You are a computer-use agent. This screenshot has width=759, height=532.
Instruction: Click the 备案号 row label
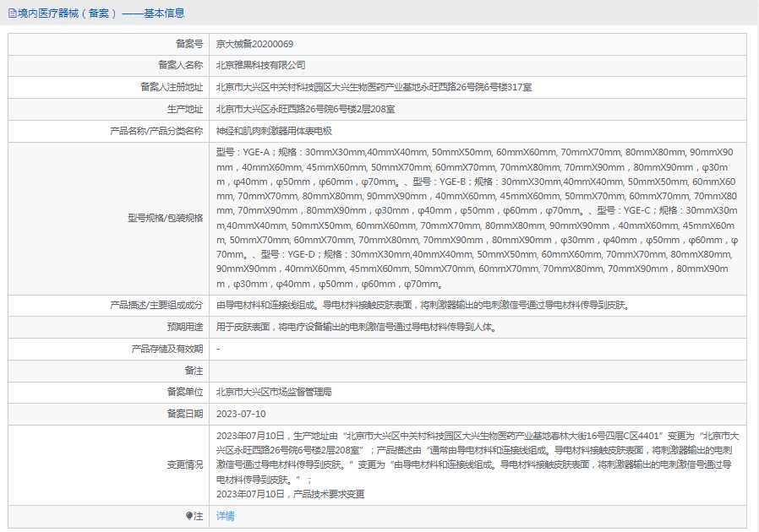coord(189,44)
